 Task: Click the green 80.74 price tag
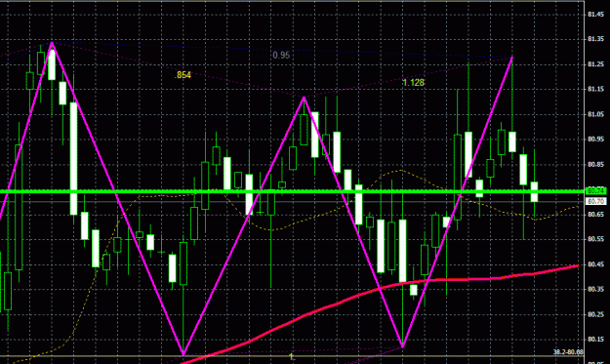pos(595,191)
